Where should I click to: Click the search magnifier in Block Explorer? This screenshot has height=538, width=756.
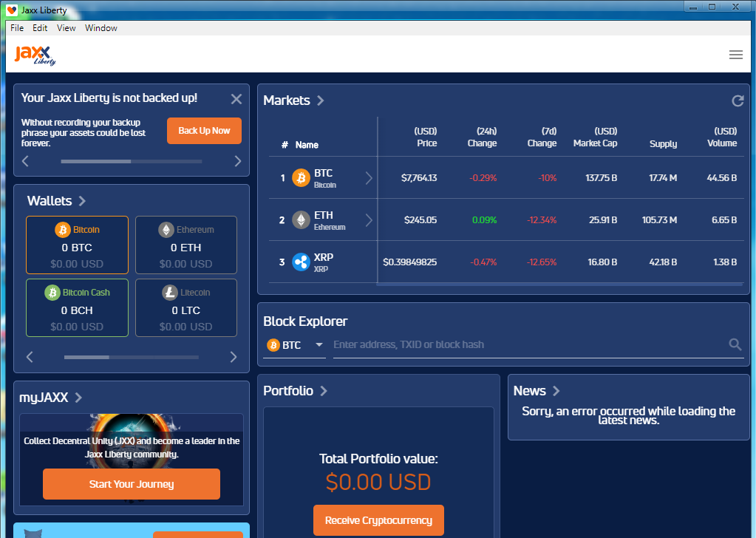(735, 344)
